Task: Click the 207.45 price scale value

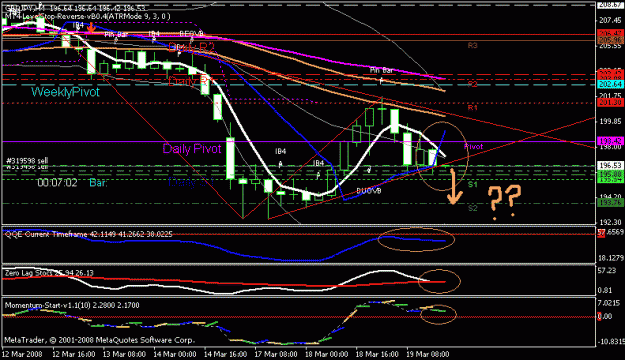Action: click(x=610, y=20)
